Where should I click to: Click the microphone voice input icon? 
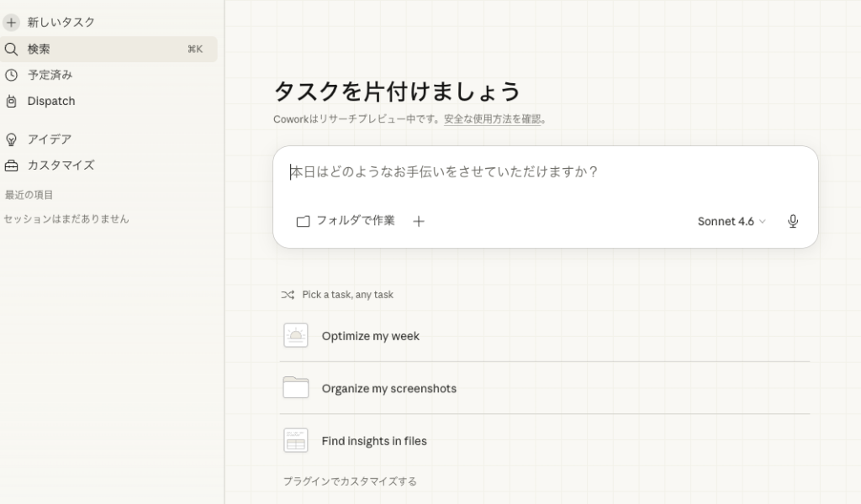(792, 222)
